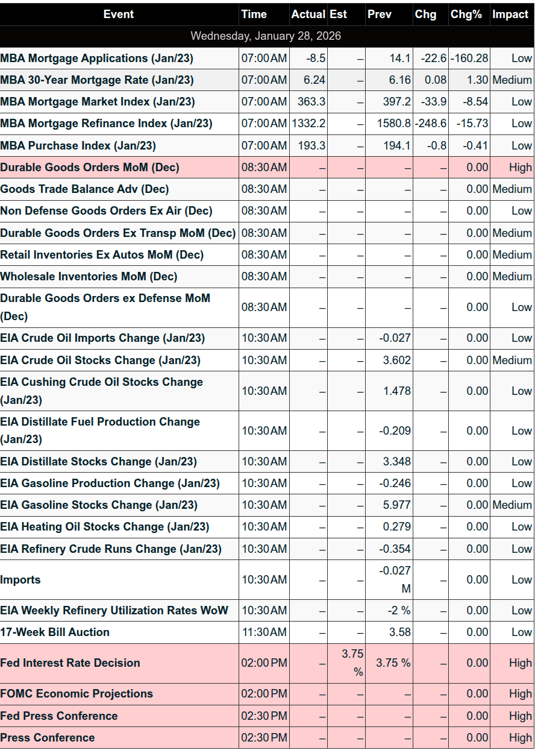Viewport: 535px width, 756px height.
Task: Select EIA Gasoline Stocks Change (Jan/23)
Action: 99,505
